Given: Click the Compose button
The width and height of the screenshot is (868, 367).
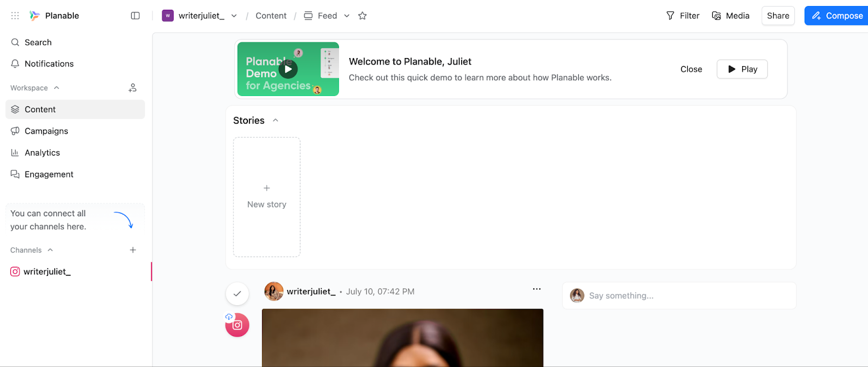Looking at the screenshot, I should point(837,16).
